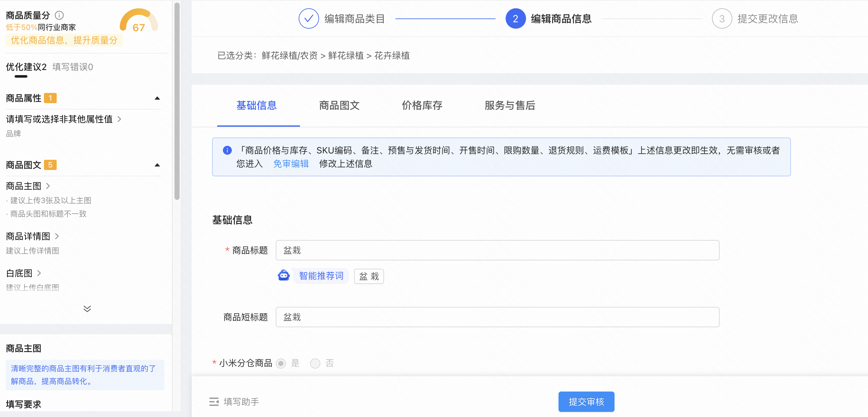Click the orange badge 5 next to 商品图文
868x417 pixels.
point(50,165)
